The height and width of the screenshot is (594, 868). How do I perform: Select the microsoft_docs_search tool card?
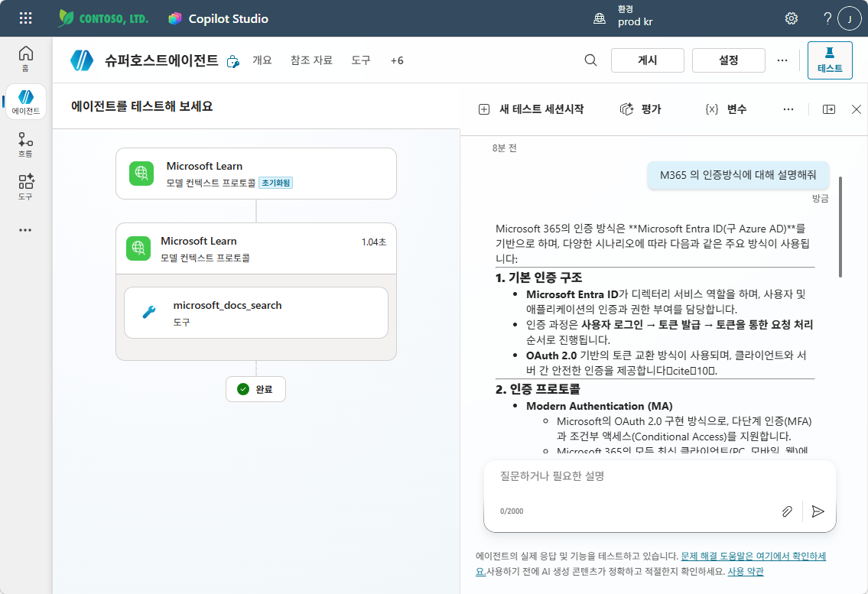pos(255,313)
